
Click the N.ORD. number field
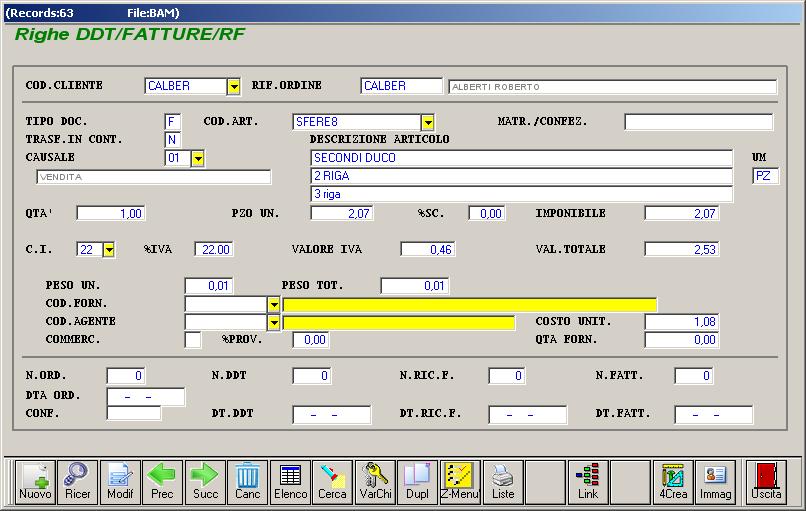click(126, 376)
